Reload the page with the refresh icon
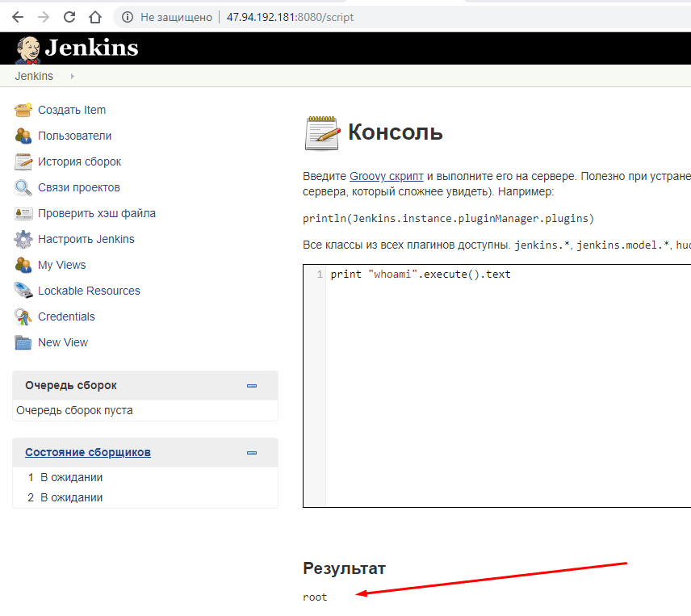 tap(69, 17)
